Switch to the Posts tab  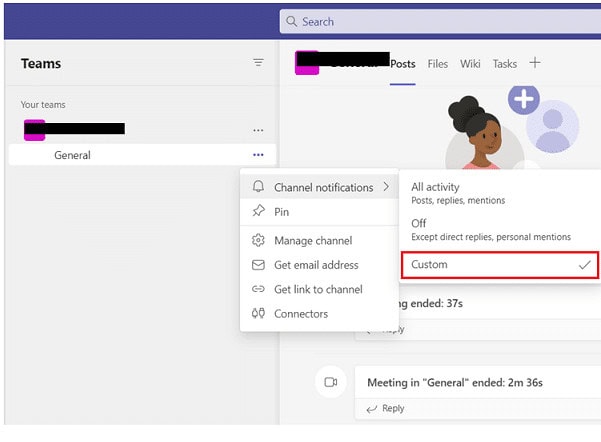pyautogui.click(x=402, y=64)
